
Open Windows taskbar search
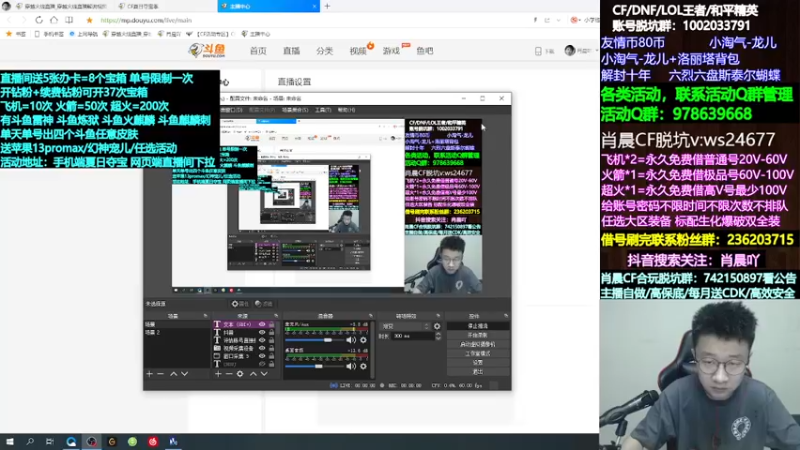[x=30, y=442]
